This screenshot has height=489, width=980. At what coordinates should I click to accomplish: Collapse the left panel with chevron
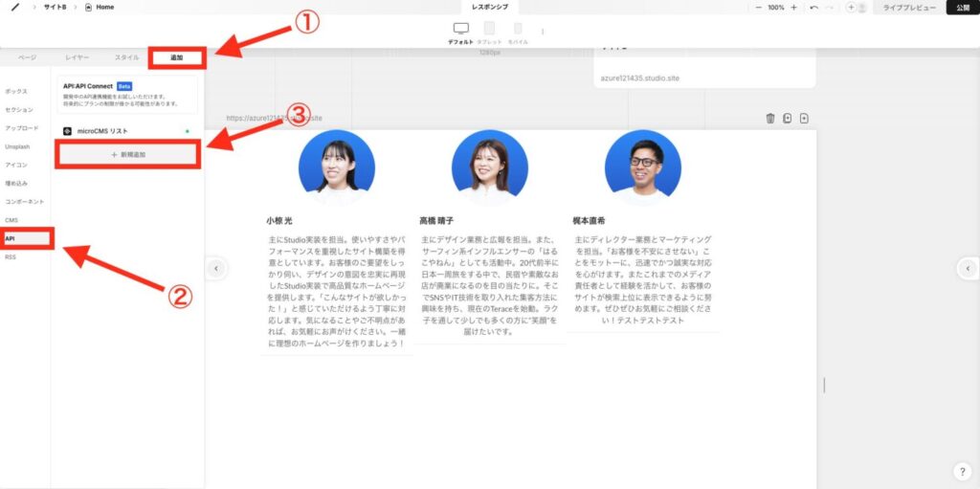(x=216, y=269)
